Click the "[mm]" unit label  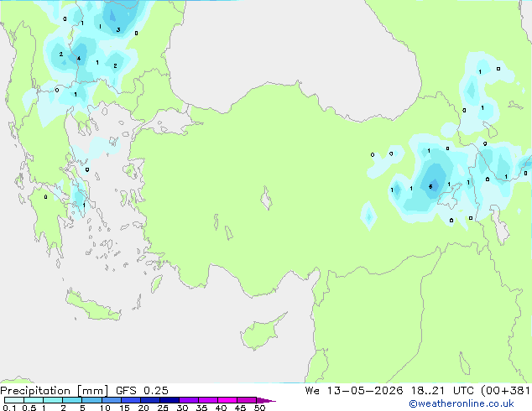pos(93,391)
